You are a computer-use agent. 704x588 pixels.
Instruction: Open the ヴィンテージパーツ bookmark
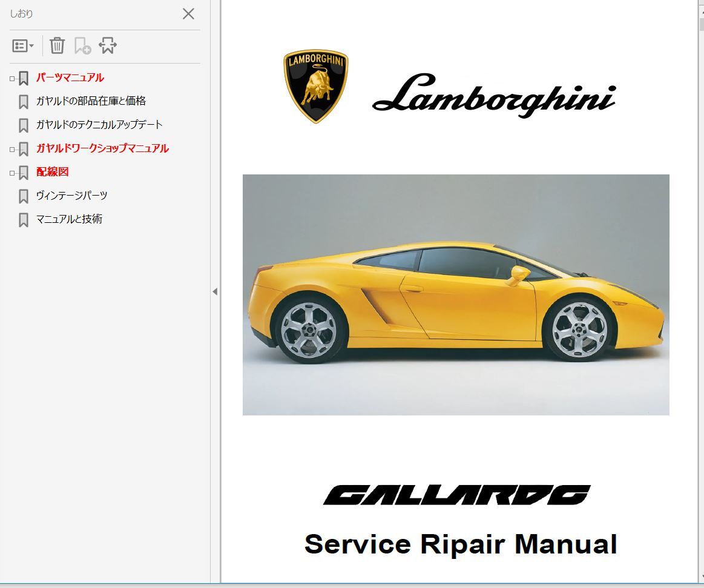[x=72, y=196]
